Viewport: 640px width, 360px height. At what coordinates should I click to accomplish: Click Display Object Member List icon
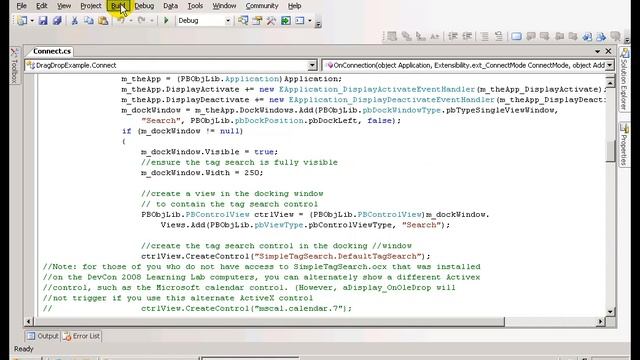click(392, 36)
